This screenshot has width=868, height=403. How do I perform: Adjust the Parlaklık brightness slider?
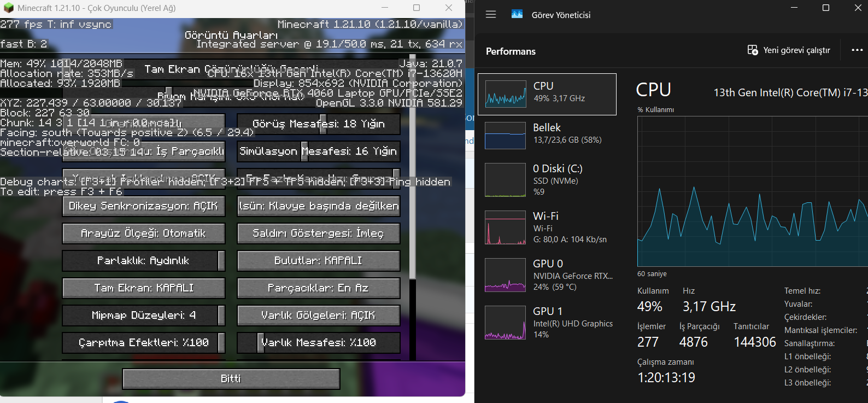(x=144, y=261)
